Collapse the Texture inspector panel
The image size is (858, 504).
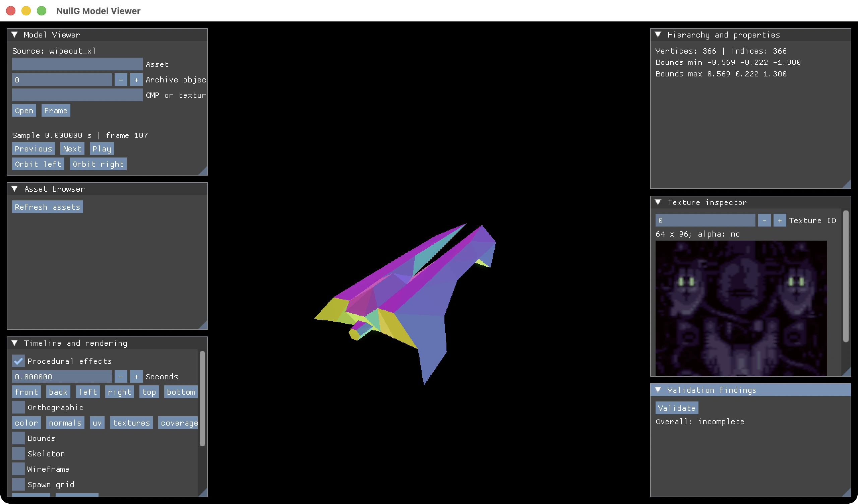click(658, 202)
